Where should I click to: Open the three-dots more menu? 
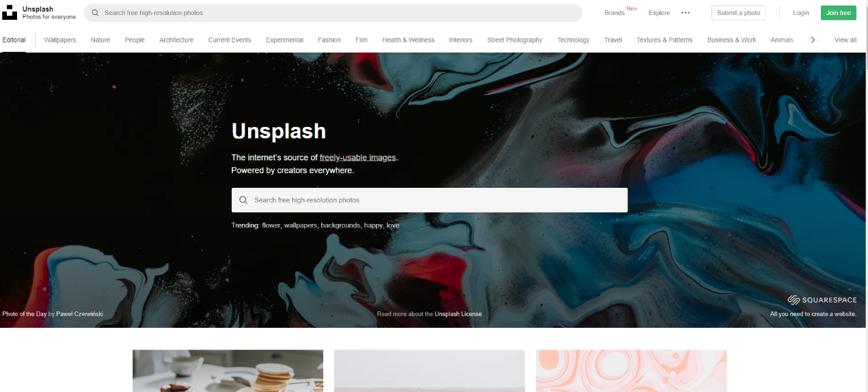686,13
